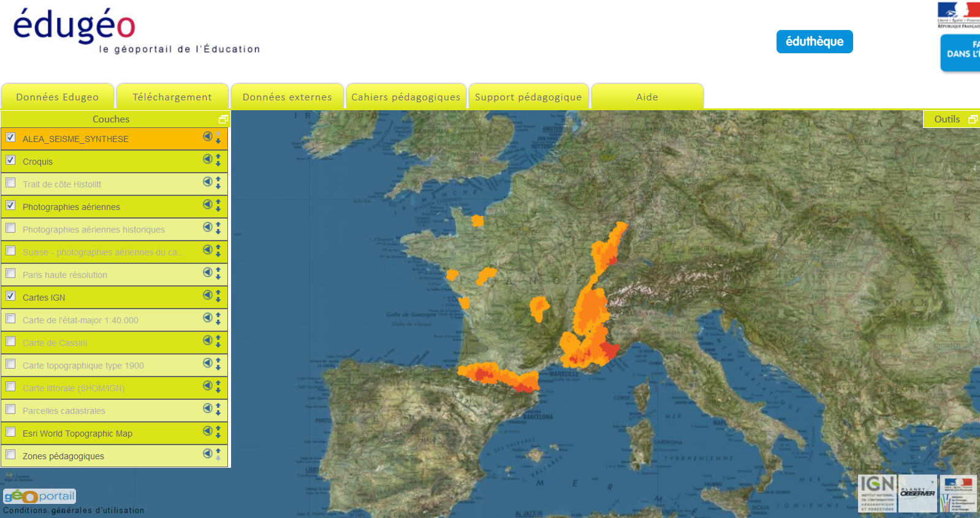Move Carte de Cassini layer down
The width and height of the screenshot is (980, 518).
(218, 345)
